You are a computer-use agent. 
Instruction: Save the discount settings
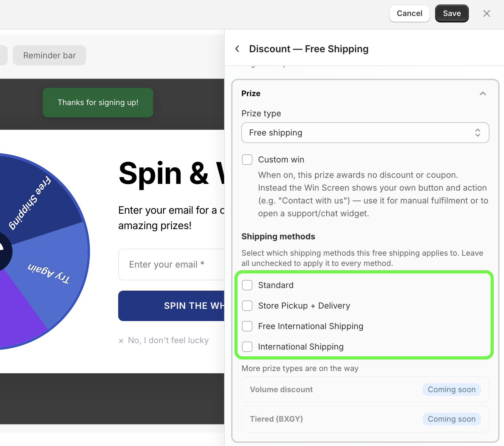point(452,13)
